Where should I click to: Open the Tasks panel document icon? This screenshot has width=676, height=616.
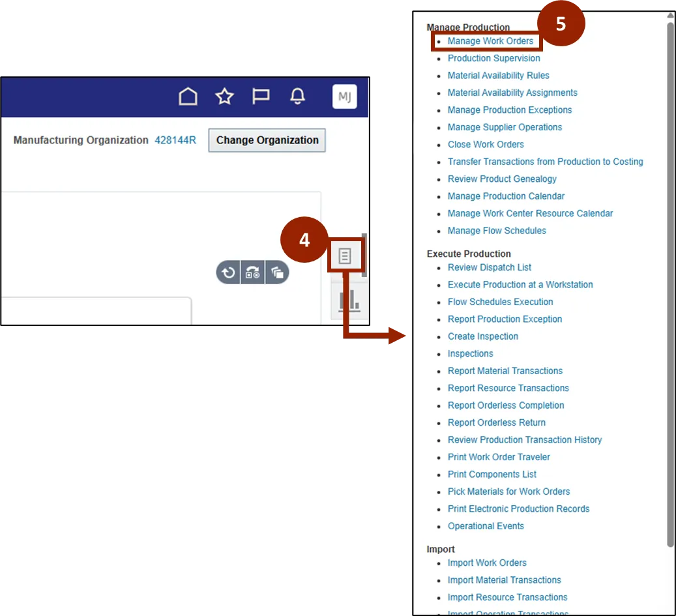point(345,256)
